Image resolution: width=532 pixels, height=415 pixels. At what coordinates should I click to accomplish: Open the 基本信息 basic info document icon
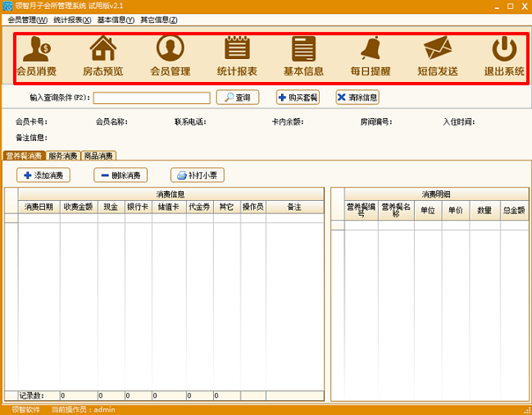303,57
